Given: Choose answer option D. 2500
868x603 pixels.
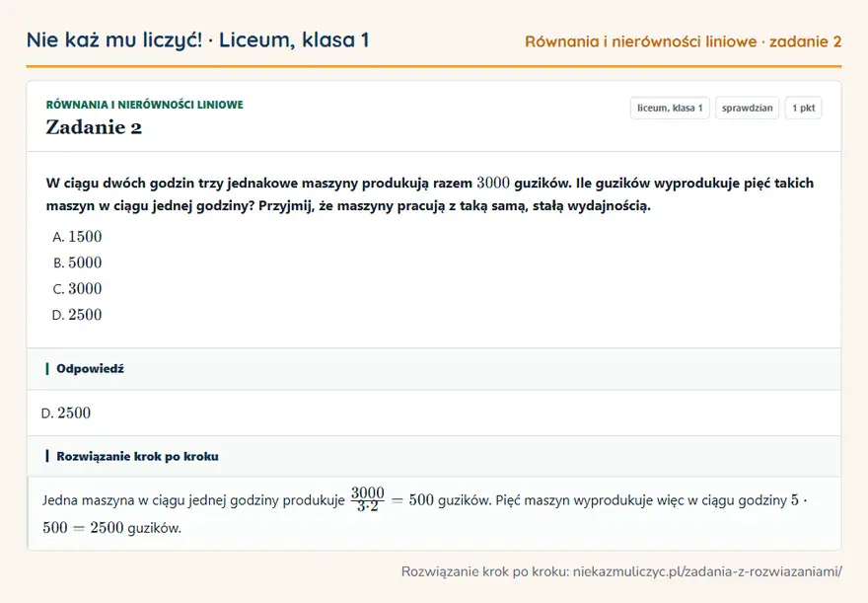Looking at the screenshot, I should 77,315.
